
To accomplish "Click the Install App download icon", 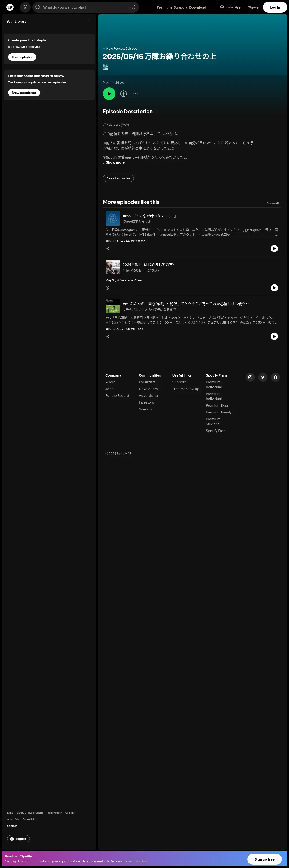I will (x=222, y=7).
